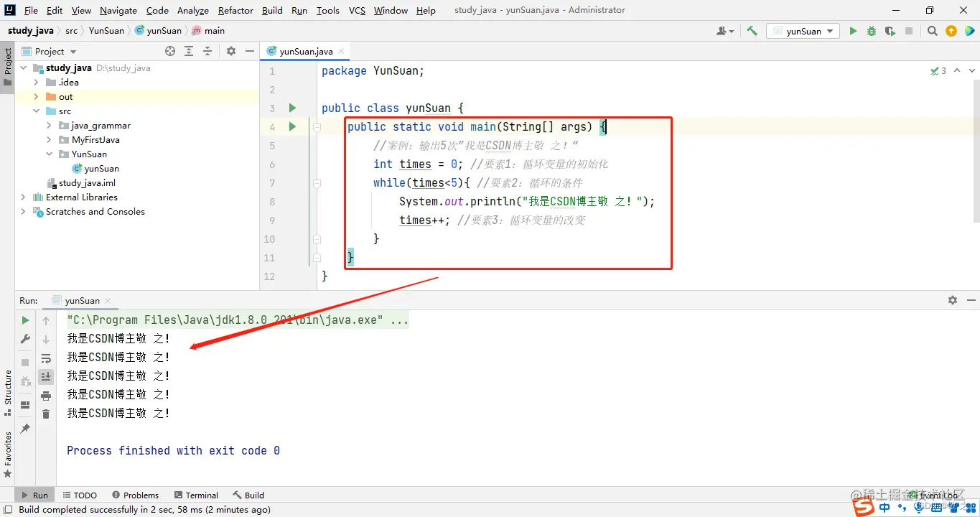This screenshot has width=980, height=517.
Task: Click the green Run button in top toolbar
Action: (x=853, y=31)
